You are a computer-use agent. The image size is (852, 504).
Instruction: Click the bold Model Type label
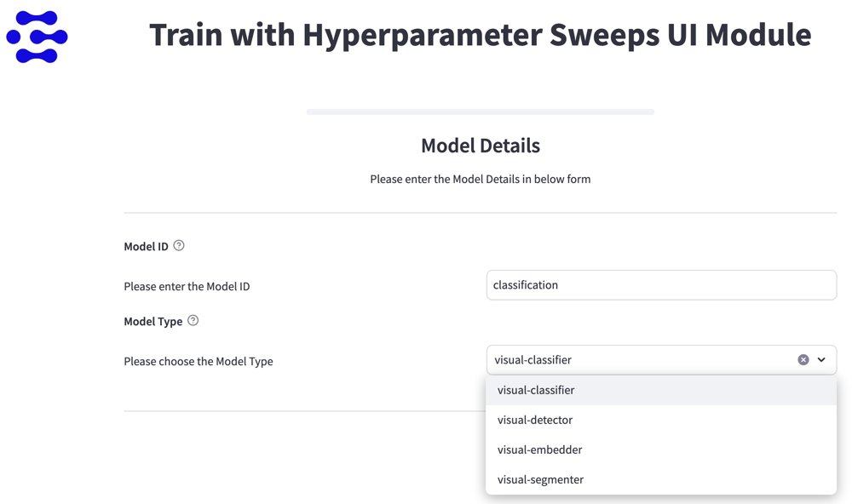153,322
